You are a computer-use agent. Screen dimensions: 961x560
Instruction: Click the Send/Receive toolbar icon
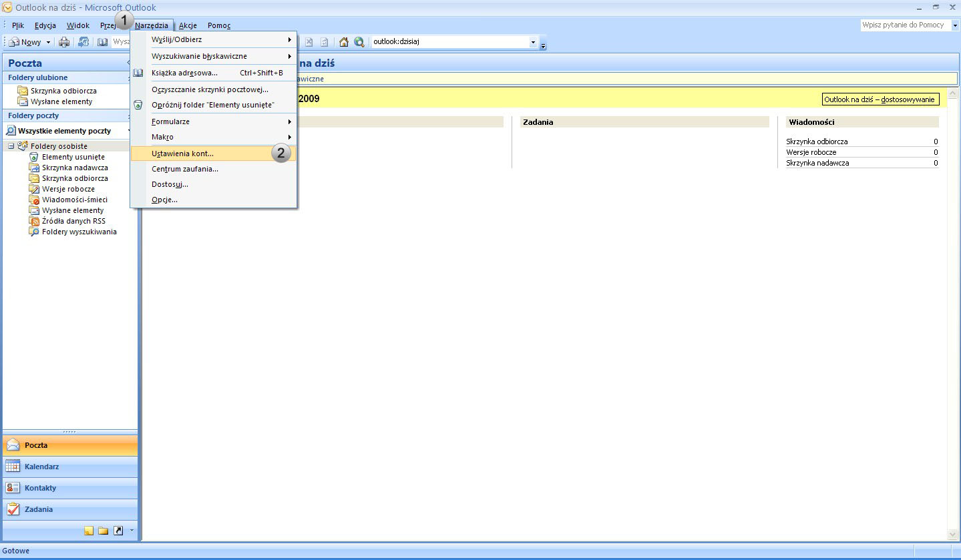pos(83,42)
